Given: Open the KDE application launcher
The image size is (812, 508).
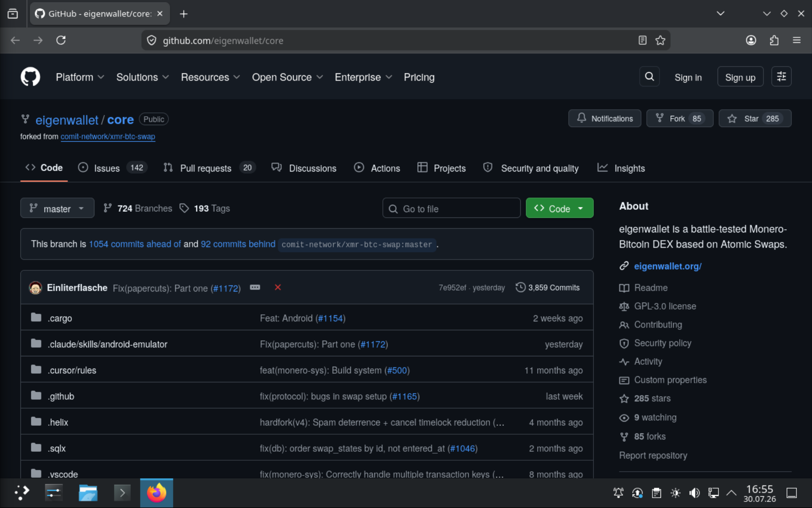Looking at the screenshot, I should pyautogui.click(x=21, y=493).
